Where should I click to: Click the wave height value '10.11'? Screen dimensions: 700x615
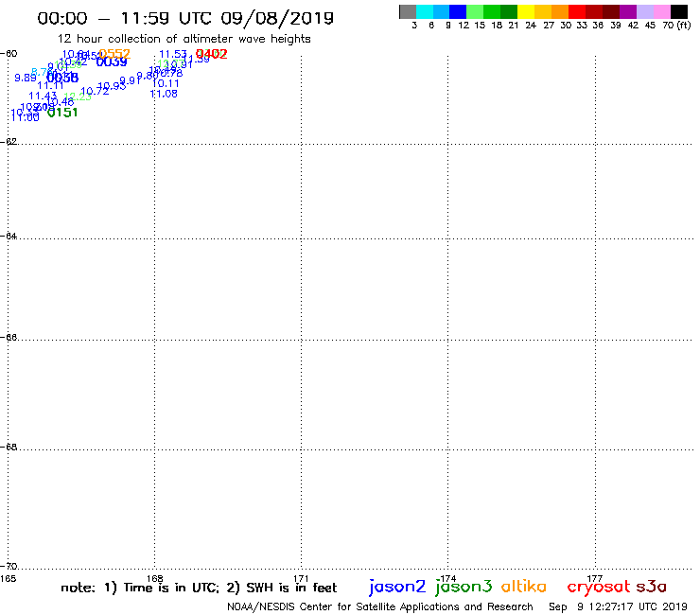point(166,83)
